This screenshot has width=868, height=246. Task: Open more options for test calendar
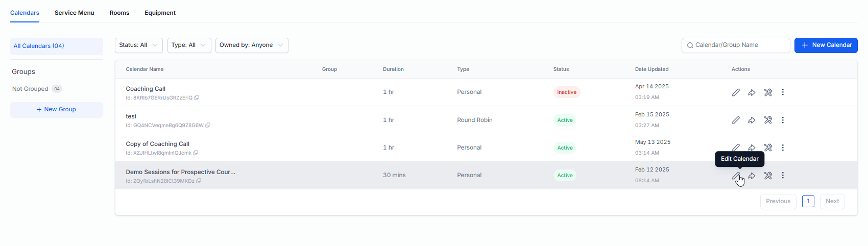pyautogui.click(x=783, y=120)
